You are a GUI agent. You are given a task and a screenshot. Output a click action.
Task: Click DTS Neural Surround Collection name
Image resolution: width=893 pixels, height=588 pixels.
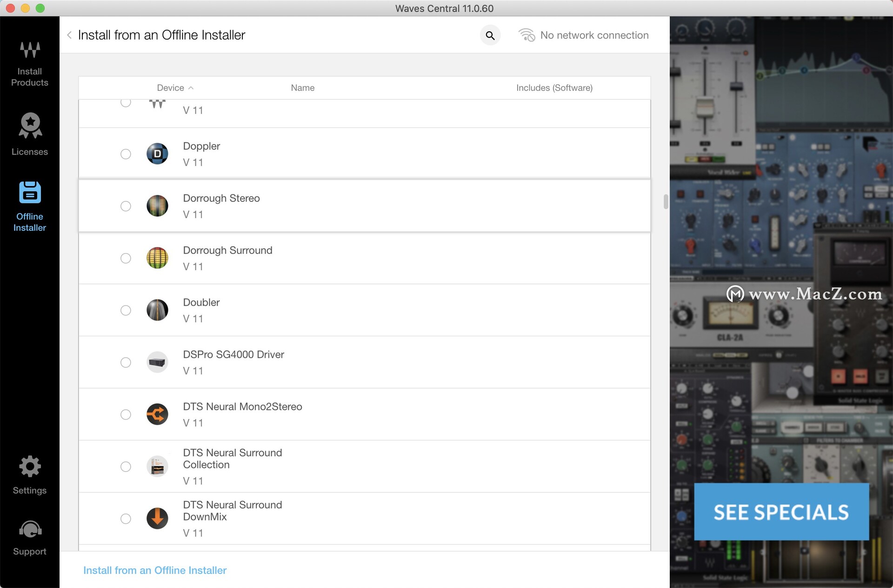233,459
